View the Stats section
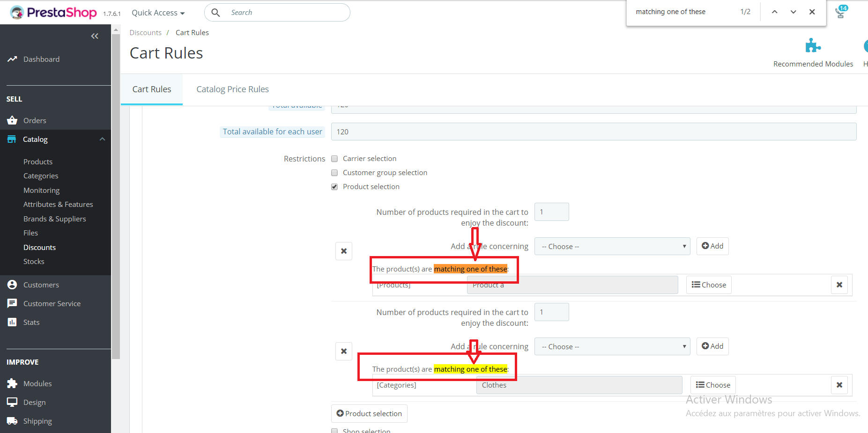868x433 pixels. tap(31, 322)
